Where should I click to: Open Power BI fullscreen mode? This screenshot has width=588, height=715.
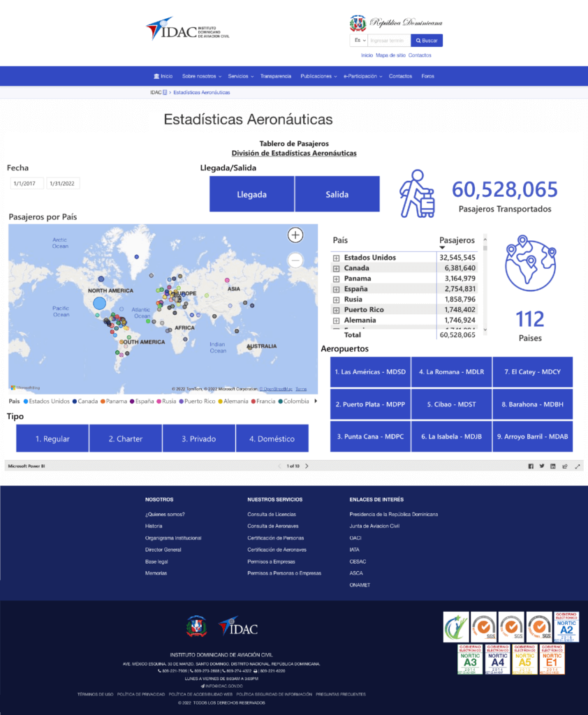[578, 466]
